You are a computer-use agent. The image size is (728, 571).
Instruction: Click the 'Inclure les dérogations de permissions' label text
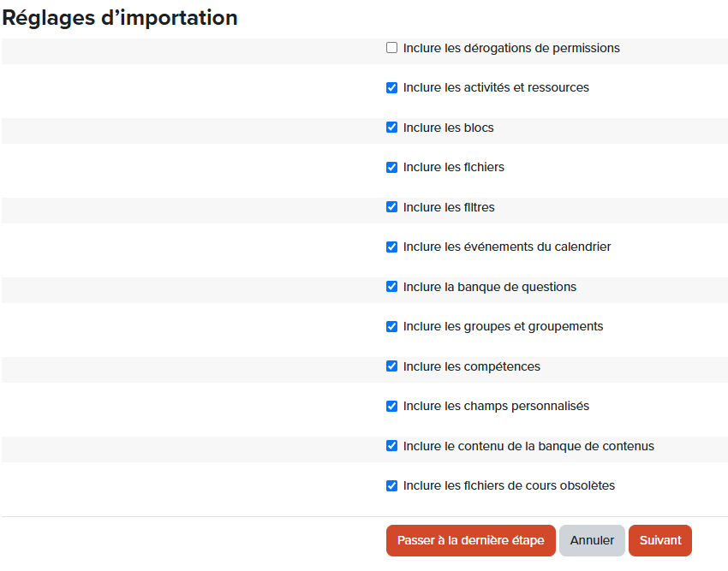pos(511,48)
